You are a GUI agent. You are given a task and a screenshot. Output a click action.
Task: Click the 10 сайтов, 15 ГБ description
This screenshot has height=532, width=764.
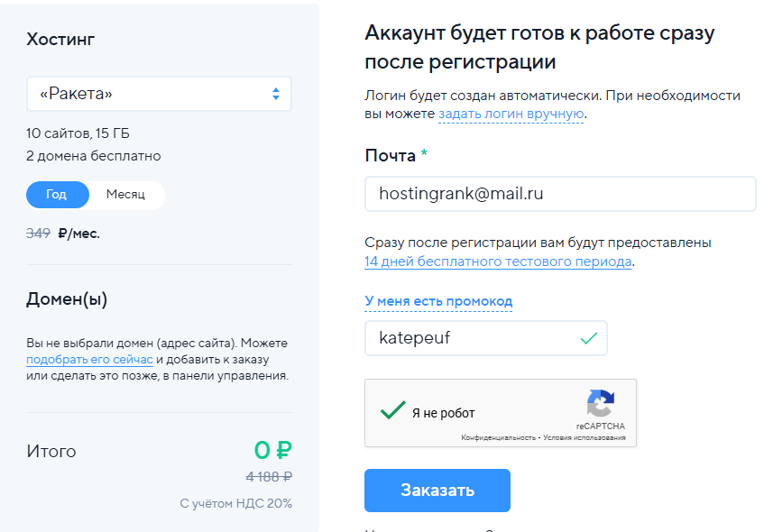(x=78, y=133)
